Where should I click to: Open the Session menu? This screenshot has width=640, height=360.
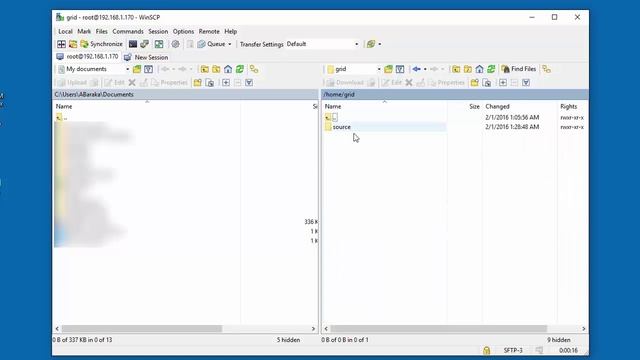(158, 31)
